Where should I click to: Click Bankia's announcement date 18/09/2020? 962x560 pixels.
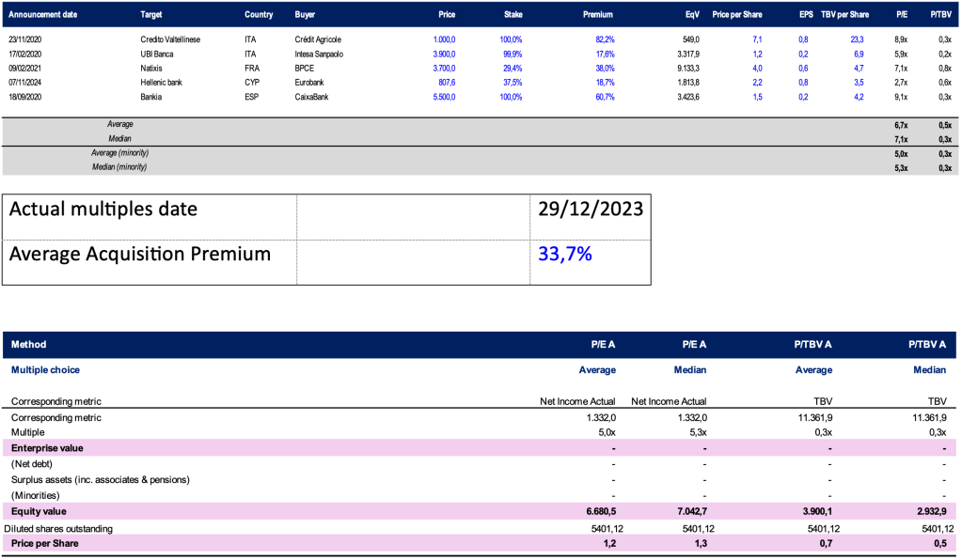(x=28, y=96)
